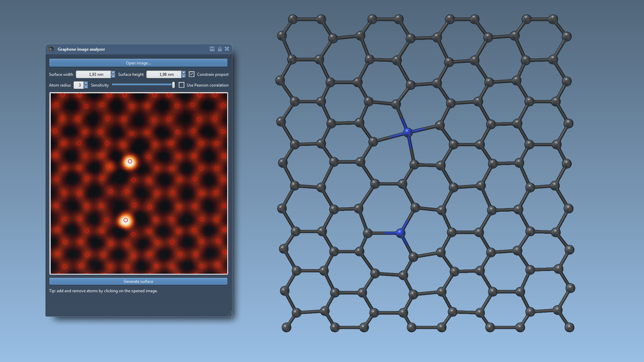644x362 pixels.
Task: Click the save icon in panel title bar
Action: click(x=212, y=49)
